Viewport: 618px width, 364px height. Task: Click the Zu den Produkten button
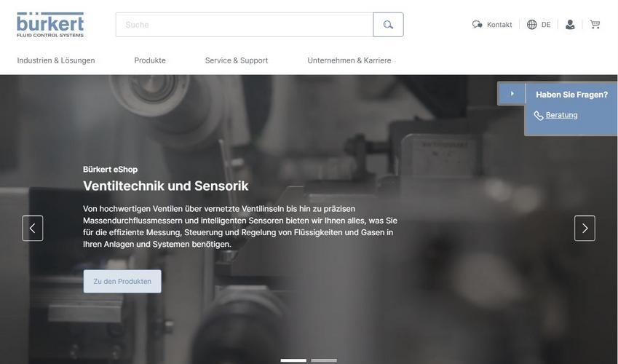click(122, 282)
